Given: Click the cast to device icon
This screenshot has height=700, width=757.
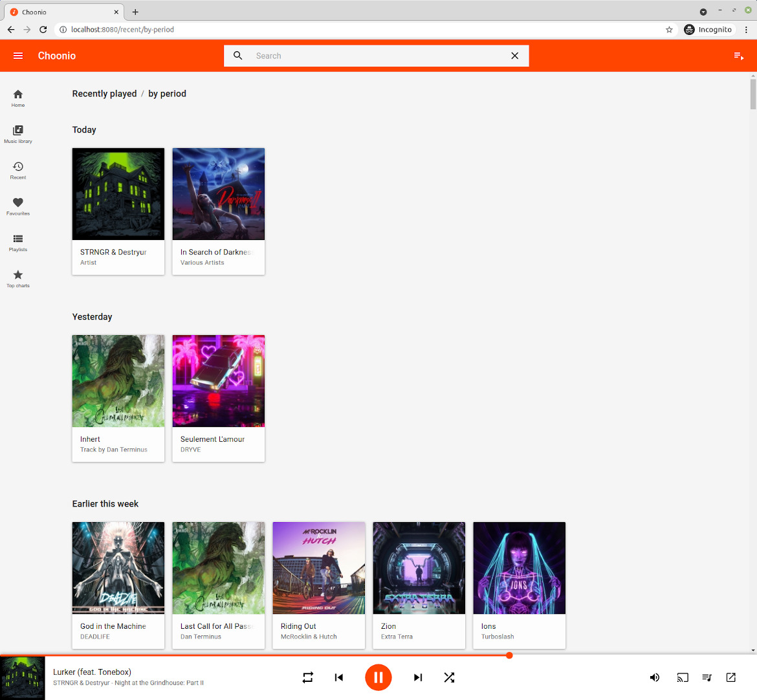Looking at the screenshot, I should 683,678.
